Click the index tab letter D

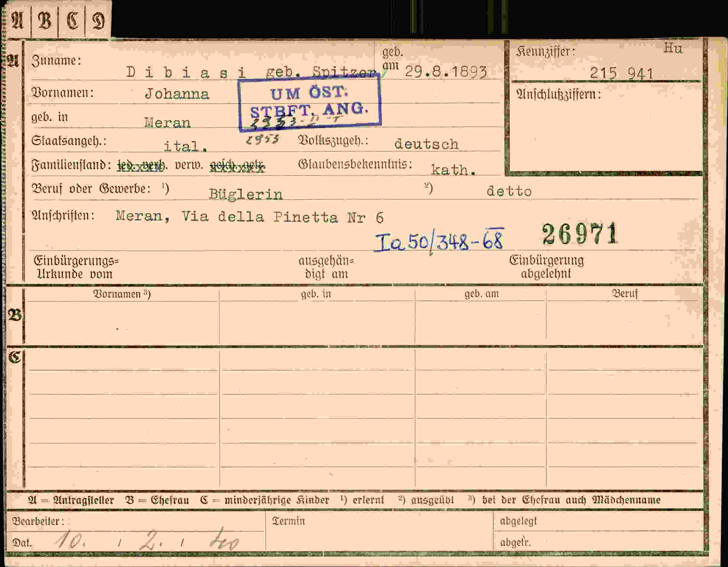point(98,21)
